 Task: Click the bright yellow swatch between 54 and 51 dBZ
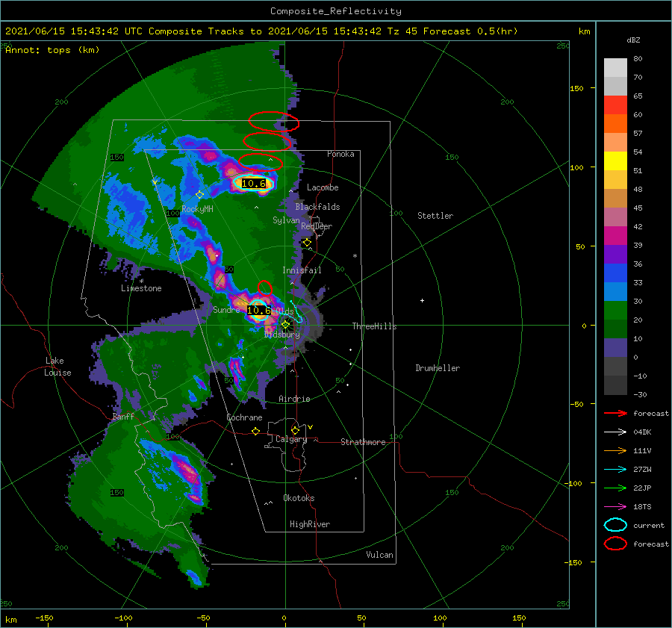(x=615, y=161)
